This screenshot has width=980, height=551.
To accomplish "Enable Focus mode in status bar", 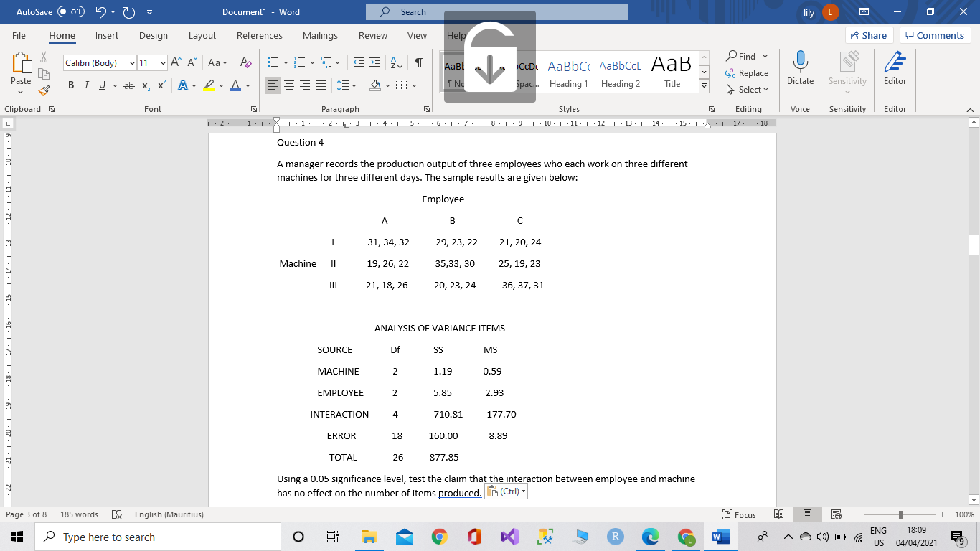I will [x=742, y=514].
